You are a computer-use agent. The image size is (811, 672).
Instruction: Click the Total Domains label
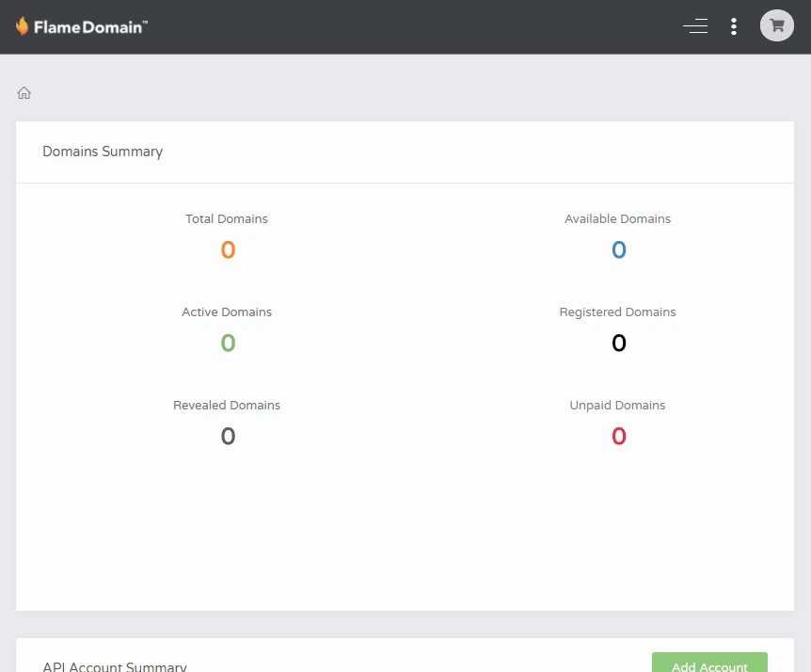[227, 219]
